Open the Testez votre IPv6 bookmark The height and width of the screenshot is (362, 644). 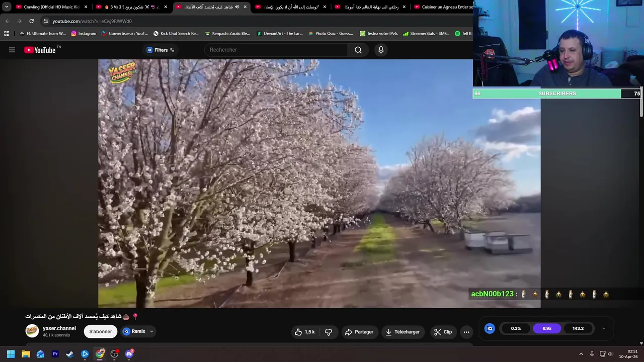click(x=379, y=34)
